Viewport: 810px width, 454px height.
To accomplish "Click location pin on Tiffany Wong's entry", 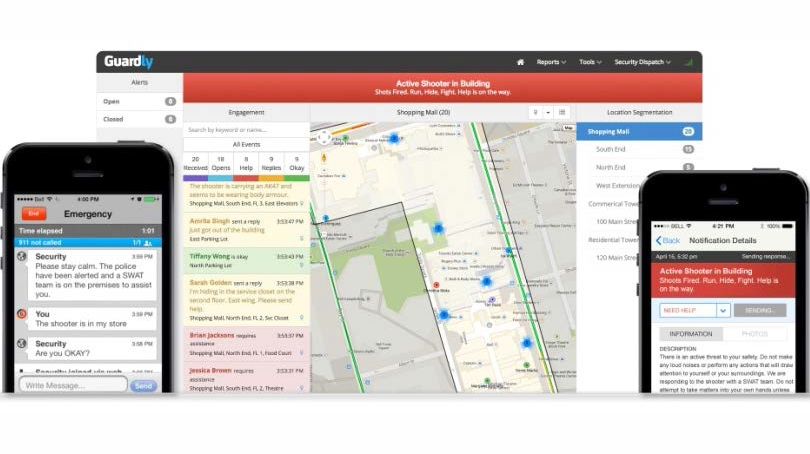I will tap(302, 265).
